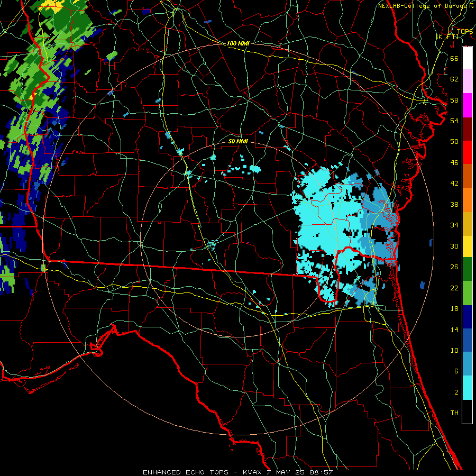Click the royal blue legend swatch

click(467, 340)
